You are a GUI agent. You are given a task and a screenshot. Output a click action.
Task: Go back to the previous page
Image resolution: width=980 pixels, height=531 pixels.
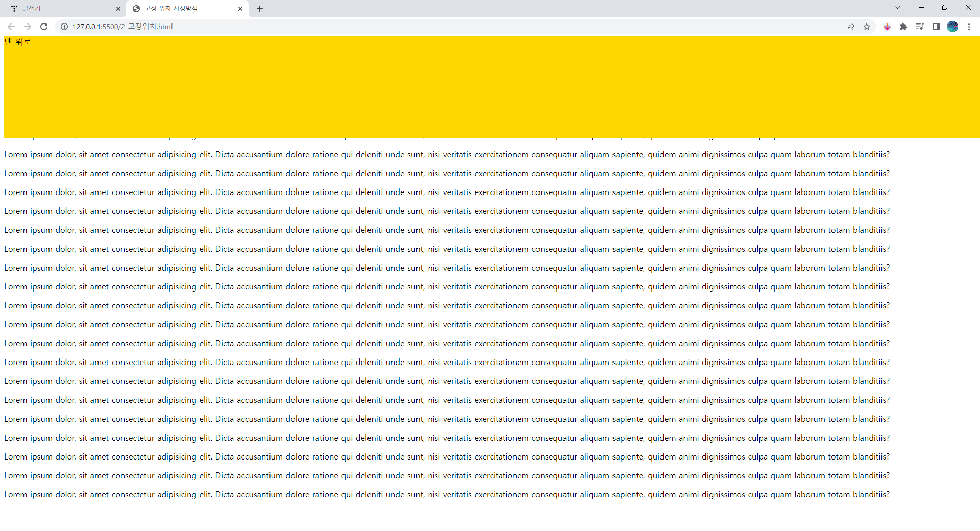(11, 27)
